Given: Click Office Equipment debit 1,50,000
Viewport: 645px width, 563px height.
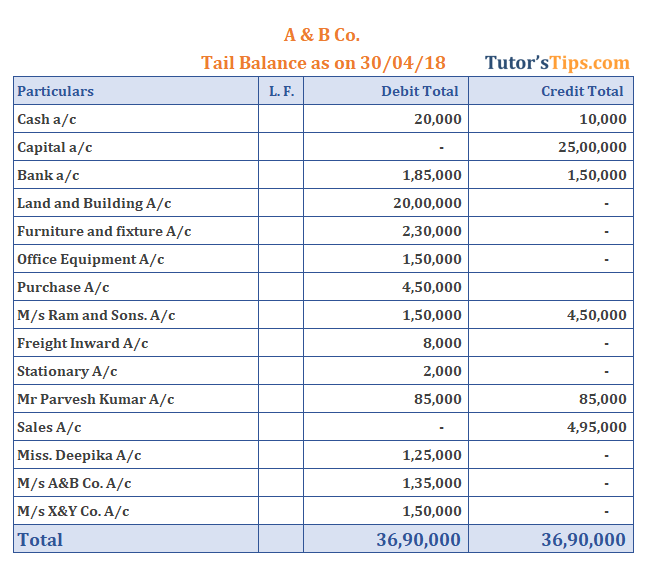Looking at the screenshot, I should pyautogui.click(x=432, y=259).
